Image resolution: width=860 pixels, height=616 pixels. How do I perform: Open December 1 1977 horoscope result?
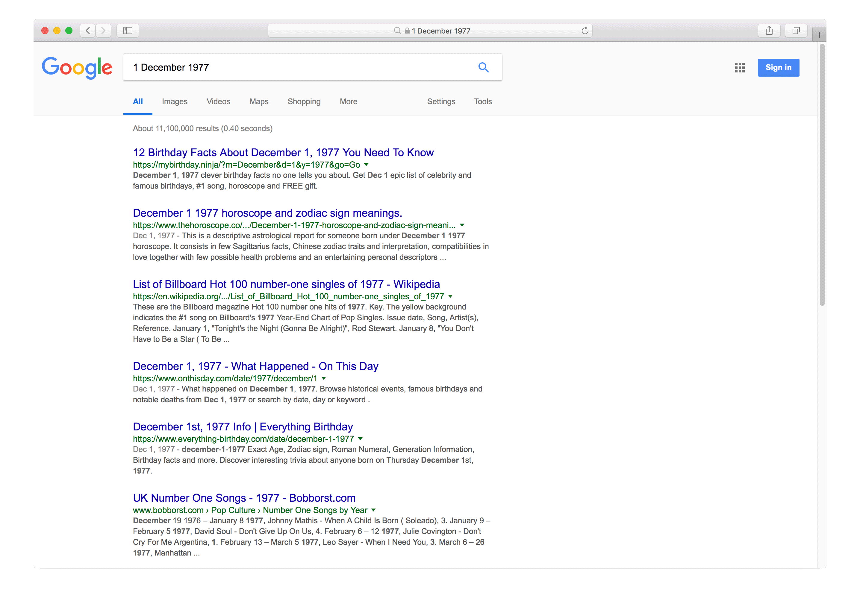point(267,213)
